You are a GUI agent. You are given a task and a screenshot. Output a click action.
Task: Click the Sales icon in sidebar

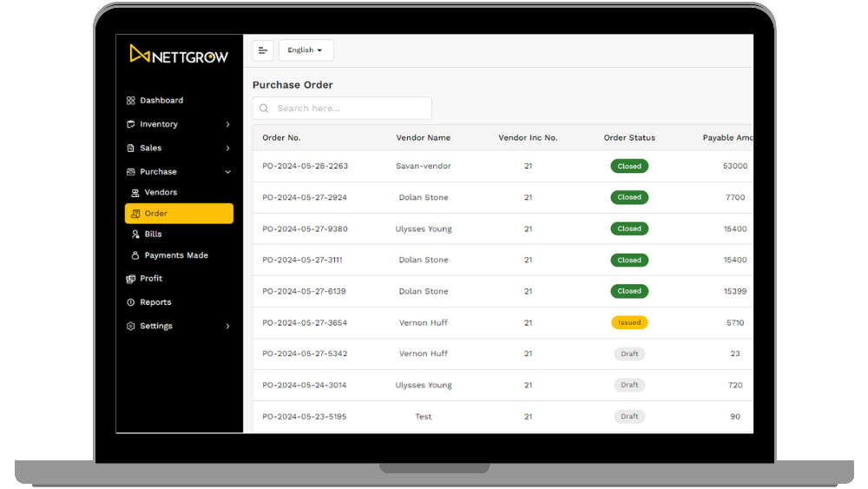click(131, 149)
